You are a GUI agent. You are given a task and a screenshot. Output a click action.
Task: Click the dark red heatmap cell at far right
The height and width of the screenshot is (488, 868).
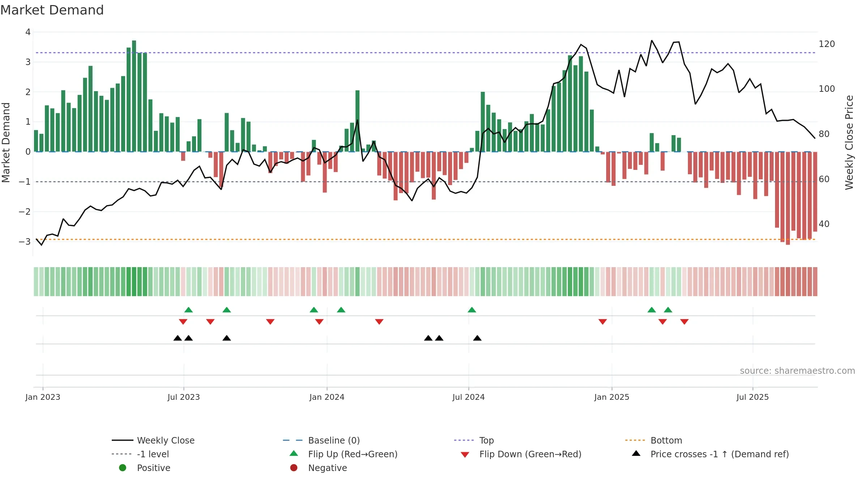pyautogui.click(x=815, y=282)
